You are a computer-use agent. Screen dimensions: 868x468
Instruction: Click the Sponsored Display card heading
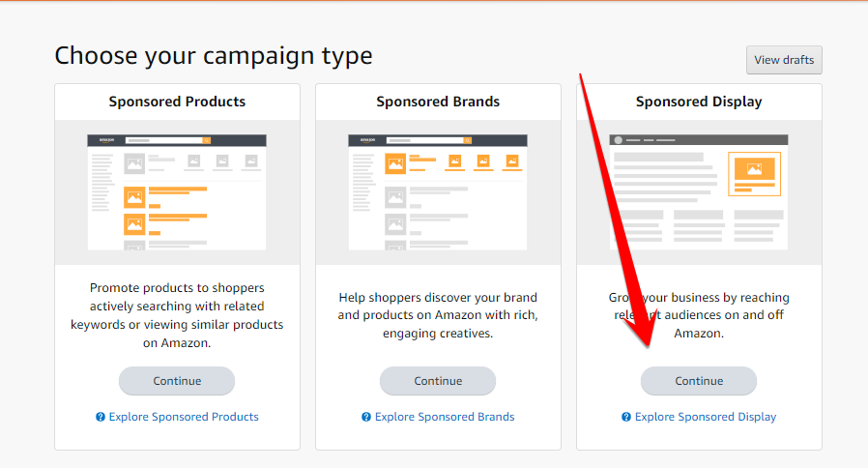tap(699, 102)
